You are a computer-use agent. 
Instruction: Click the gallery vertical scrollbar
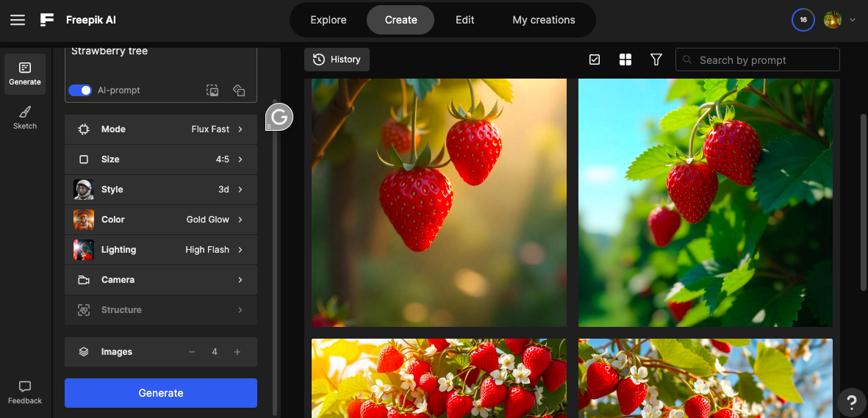(x=864, y=202)
